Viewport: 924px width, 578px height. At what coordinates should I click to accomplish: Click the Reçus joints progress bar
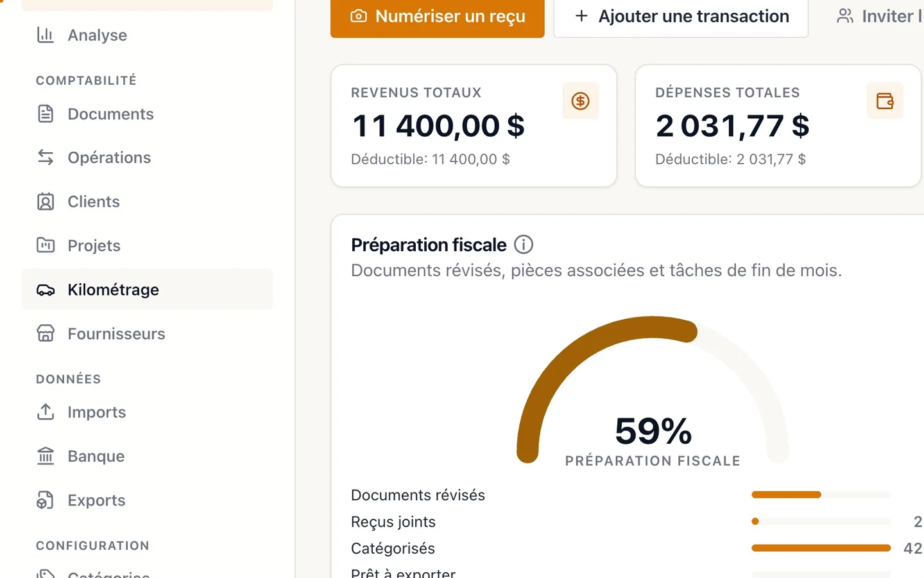tap(821, 521)
